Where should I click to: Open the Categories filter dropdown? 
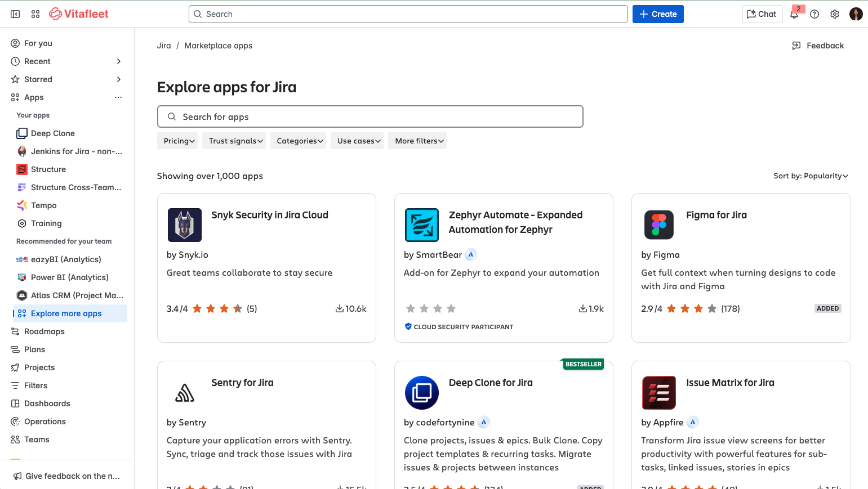pos(298,141)
